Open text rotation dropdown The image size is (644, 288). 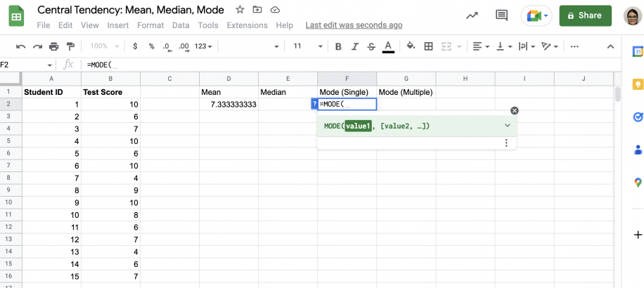pyautogui.click(x=550, y=46)
